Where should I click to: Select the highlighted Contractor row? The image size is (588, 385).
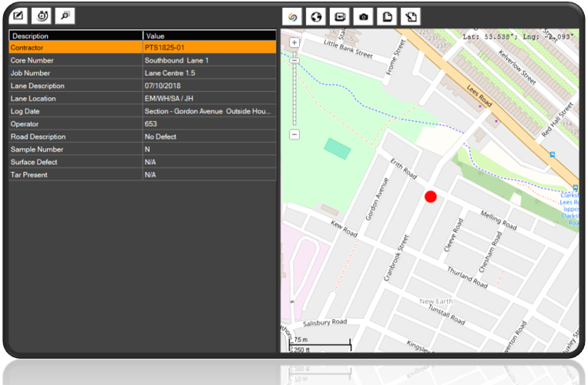142,47
